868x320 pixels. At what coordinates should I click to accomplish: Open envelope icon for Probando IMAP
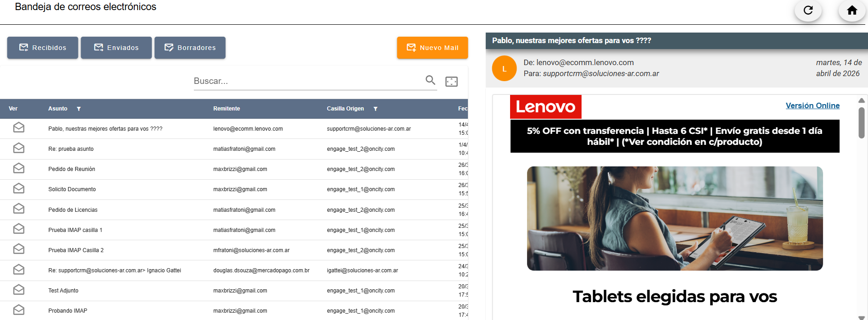(19, 310)
